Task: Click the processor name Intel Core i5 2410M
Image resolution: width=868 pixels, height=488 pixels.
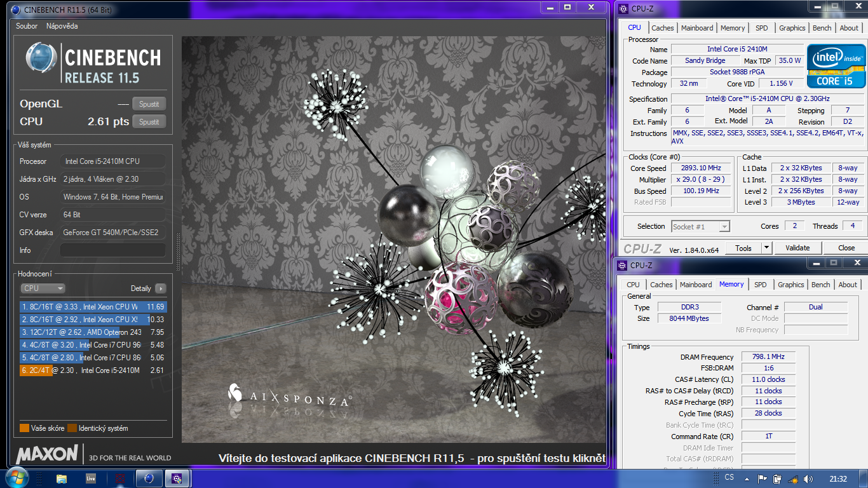Action: tap(737, 50)
